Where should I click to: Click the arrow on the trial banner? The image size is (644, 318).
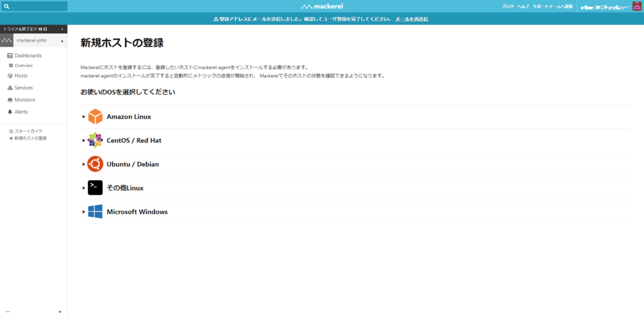[x=62, y=29]
